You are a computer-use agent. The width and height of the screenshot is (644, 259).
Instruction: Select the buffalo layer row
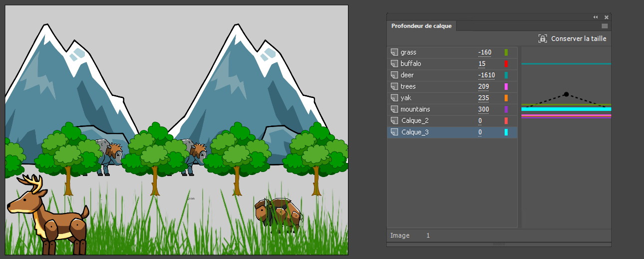click(x=452, y=63)
